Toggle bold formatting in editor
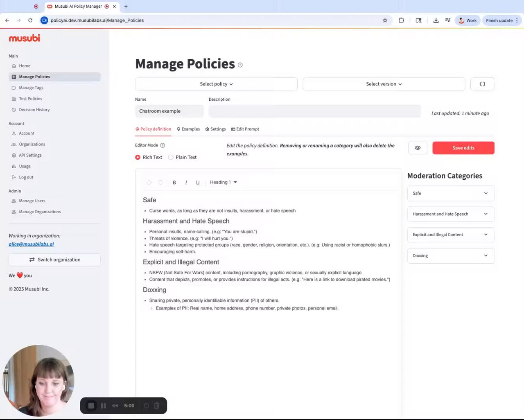524x420 pixels. click(174, 183)
